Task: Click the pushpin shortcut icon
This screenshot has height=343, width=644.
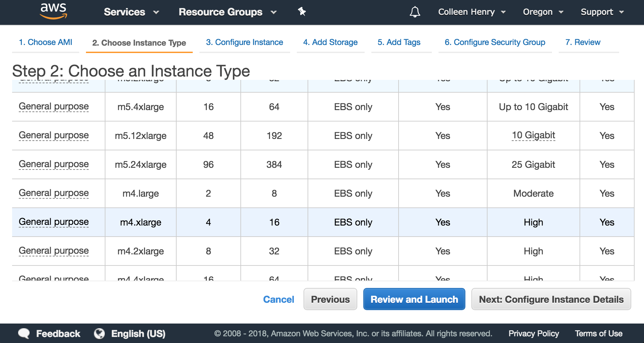Action: point(302,12)
